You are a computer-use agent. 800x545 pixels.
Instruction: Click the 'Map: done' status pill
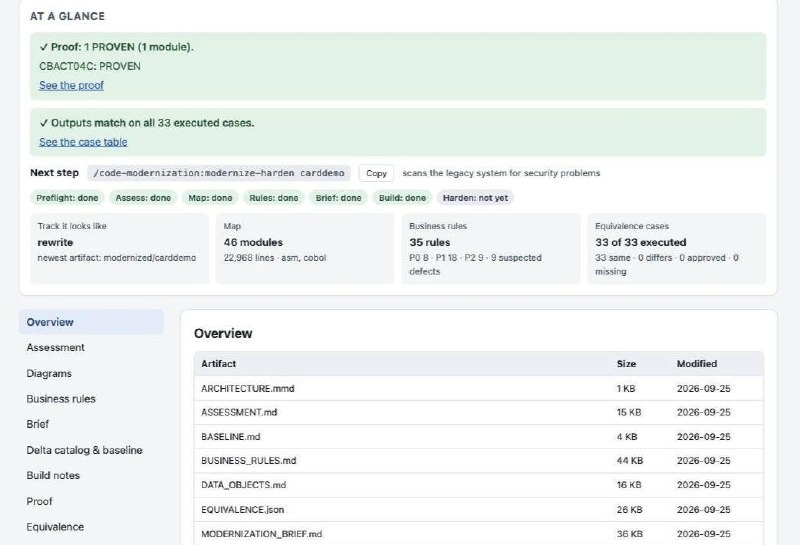click(x=210, y=197)
